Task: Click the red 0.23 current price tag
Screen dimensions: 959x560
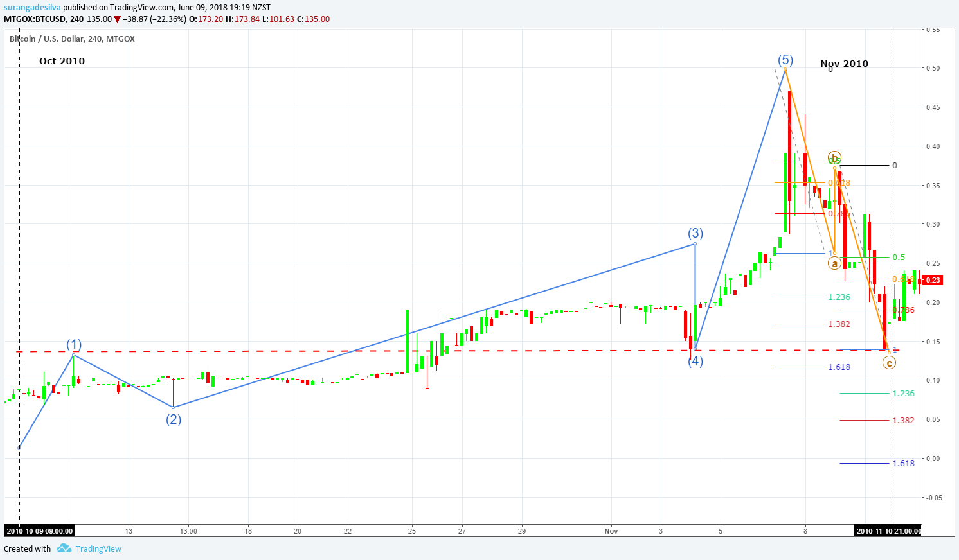Action: click(933, 280)
